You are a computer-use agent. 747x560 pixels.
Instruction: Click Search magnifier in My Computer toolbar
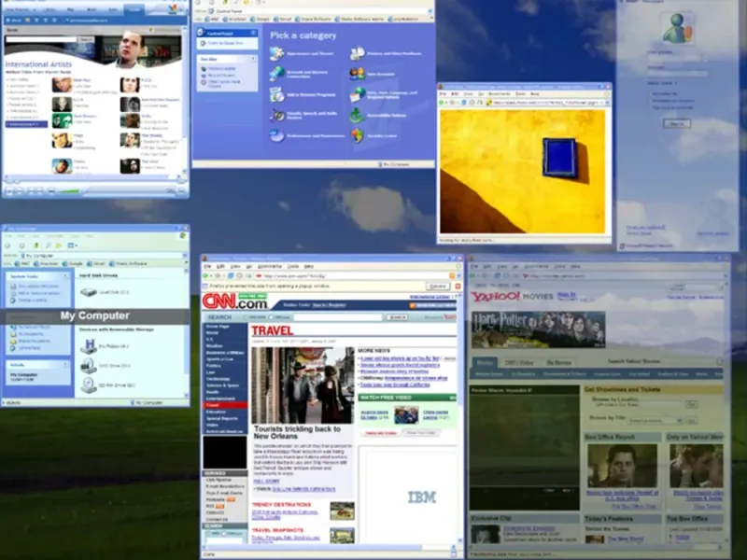pos(49,245)
